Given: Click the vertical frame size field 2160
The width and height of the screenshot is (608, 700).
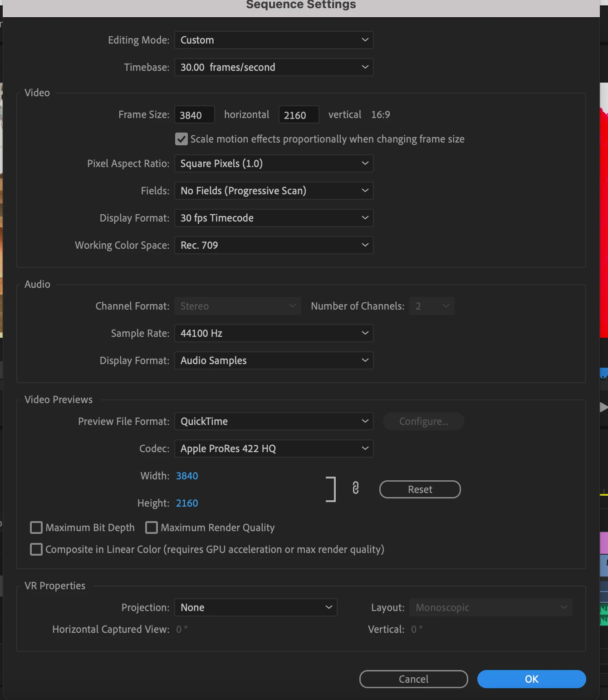Looking at the screenshot, I should (x=299, y=115).
